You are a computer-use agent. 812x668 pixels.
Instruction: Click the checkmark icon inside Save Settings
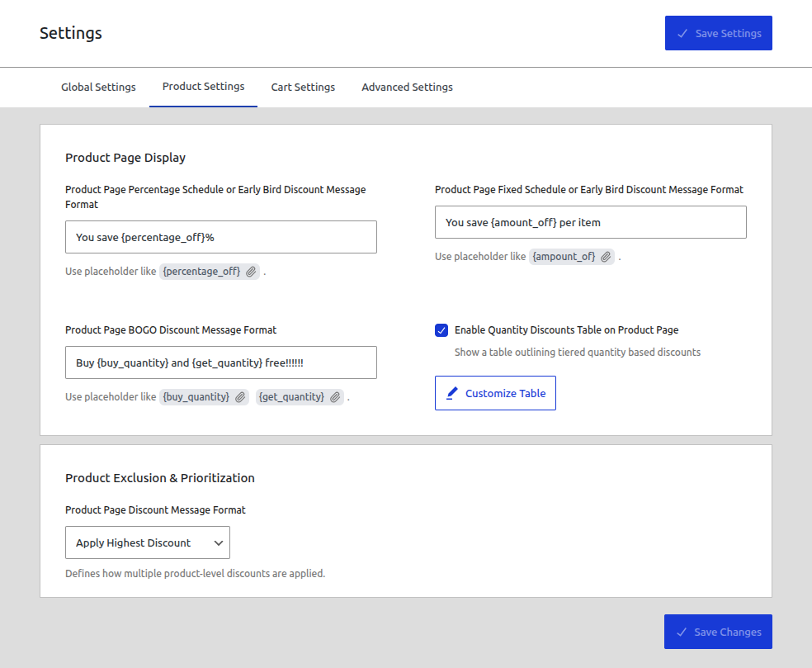point(682,33)
